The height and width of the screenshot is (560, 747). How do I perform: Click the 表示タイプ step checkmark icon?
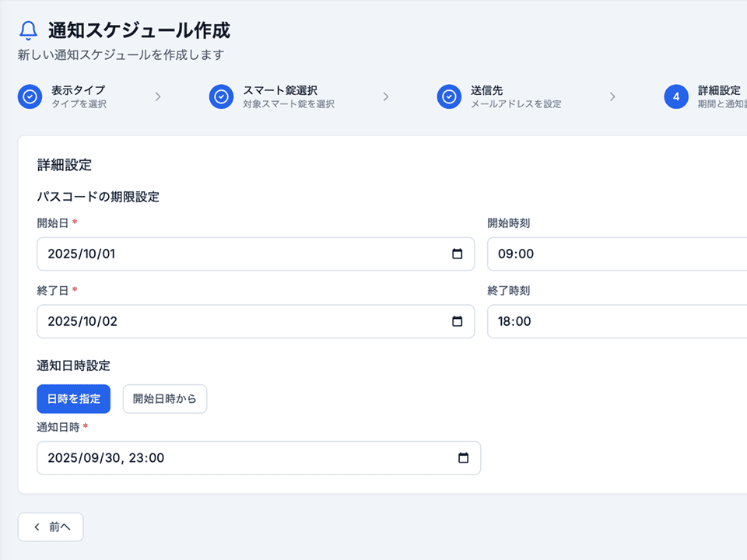coord(30,96)
